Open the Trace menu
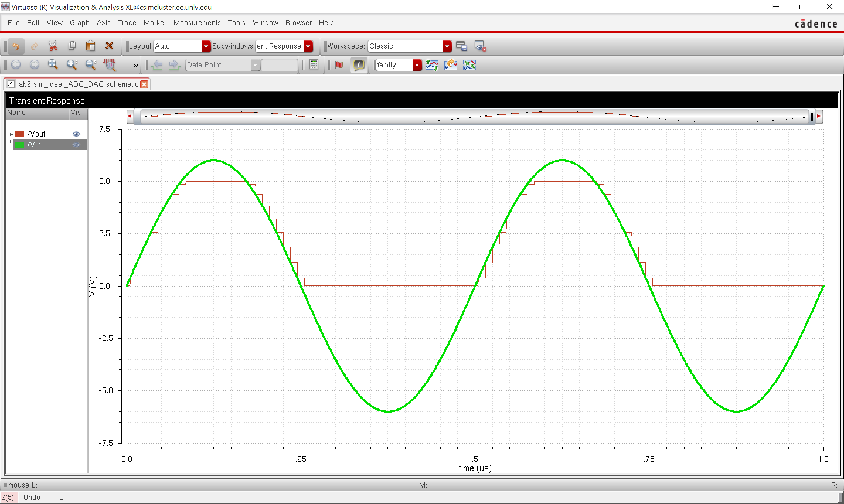The image size is (844, 504). (x=126, y=22)
